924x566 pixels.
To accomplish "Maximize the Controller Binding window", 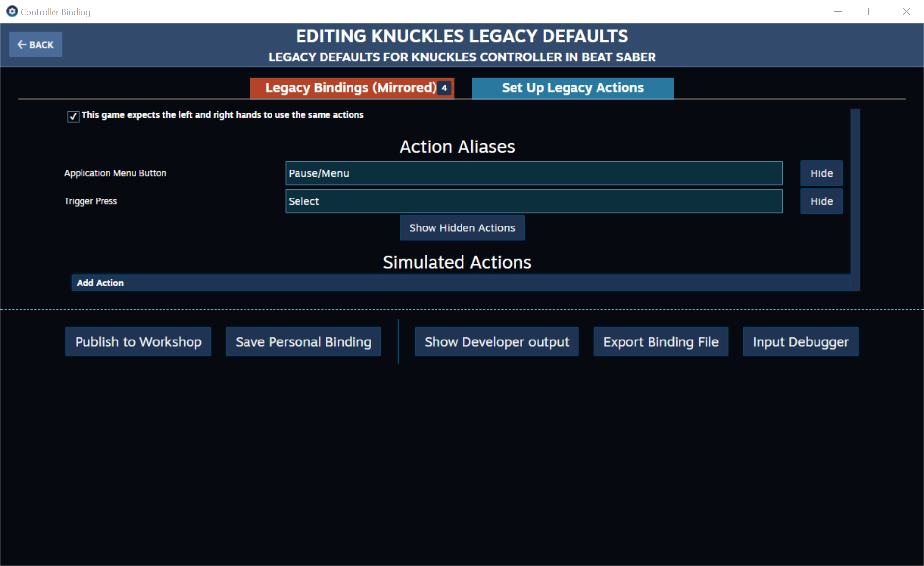I will [x=872, y=11].
